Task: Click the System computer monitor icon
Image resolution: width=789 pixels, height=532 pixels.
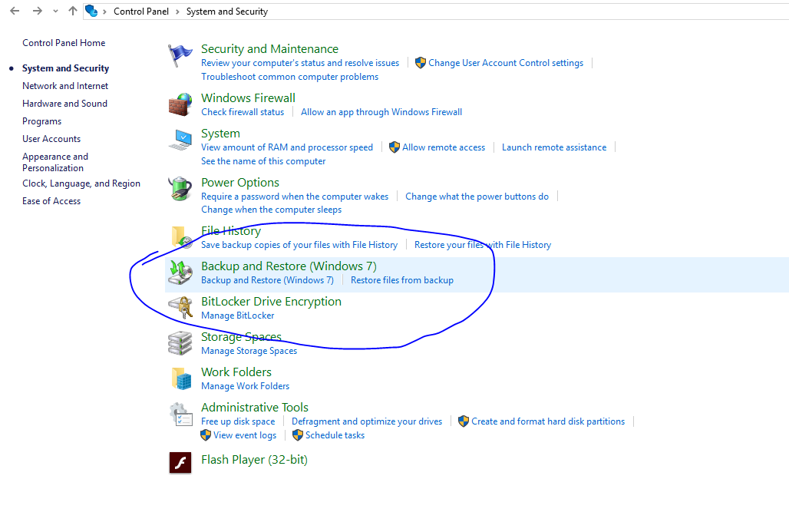Action: 180,140
